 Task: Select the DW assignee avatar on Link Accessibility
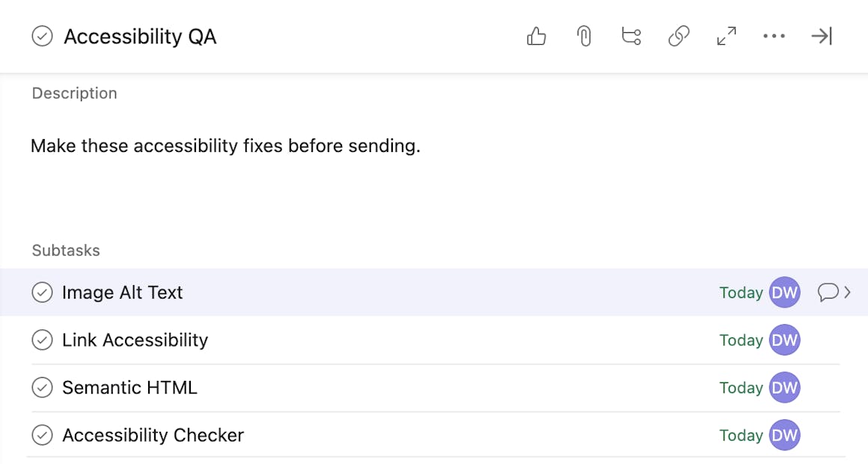[x=784, y=340]
